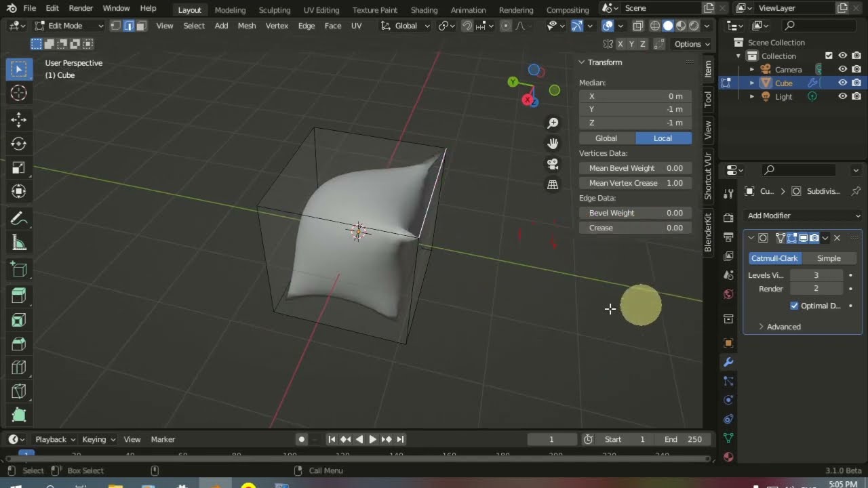Play the animation forward
Screen dimensions: 868x488
[x=372, y=439]
